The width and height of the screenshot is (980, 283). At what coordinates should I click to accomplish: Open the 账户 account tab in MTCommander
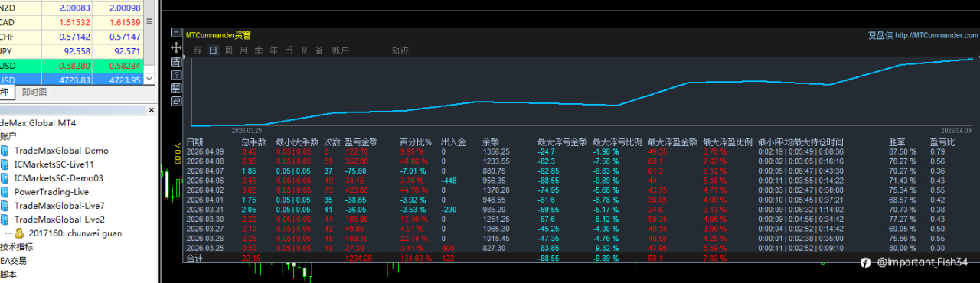pyautogui.click(x=340, y=50)
